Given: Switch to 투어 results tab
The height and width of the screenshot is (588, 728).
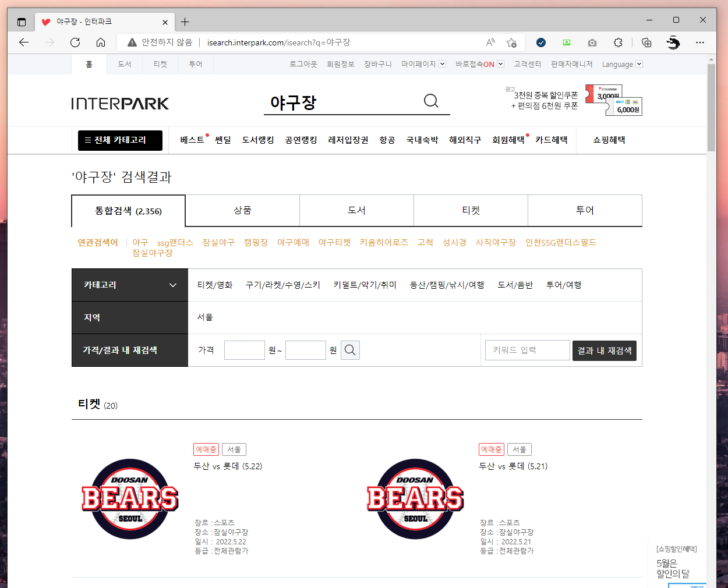Looking at the screenshot, I should pyautogui.click(x=585, y=210).
